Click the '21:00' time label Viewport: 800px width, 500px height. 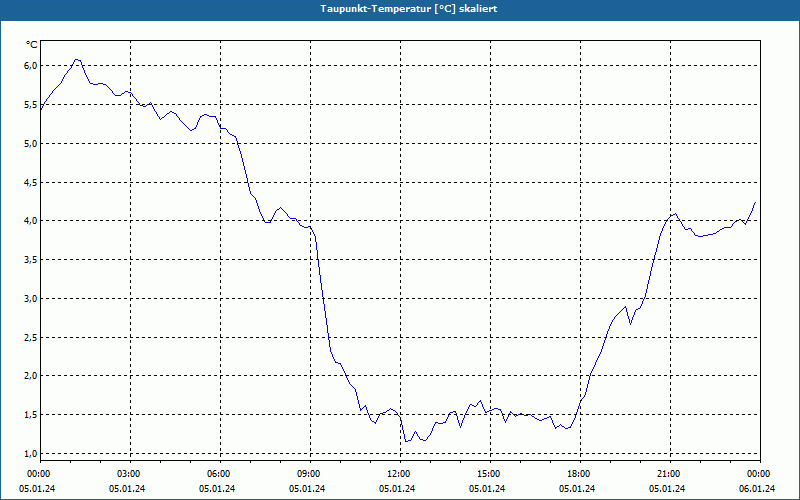(x=669, y=473)
